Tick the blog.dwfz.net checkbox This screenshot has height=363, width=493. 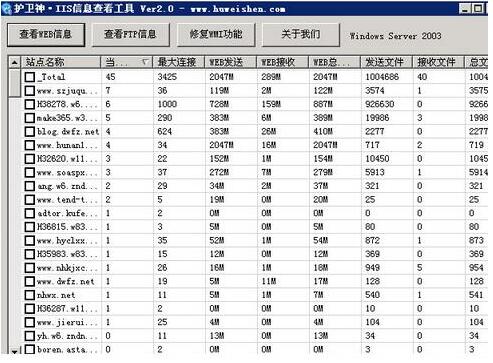coord(30,132)
